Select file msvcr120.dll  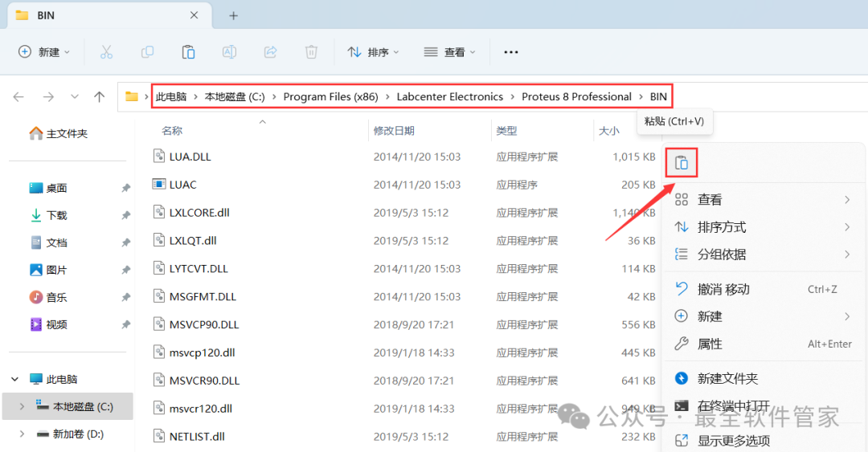click(x=200, y=409)
